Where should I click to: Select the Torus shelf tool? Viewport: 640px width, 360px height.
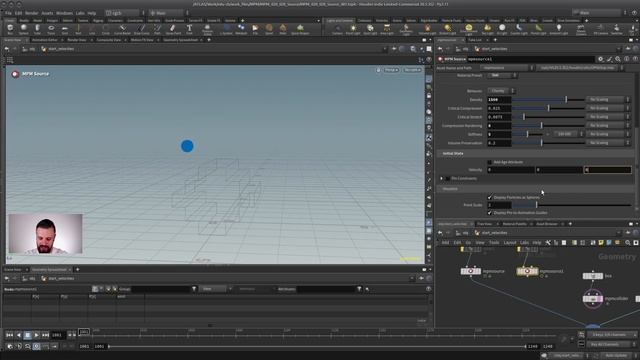[51, 29]
